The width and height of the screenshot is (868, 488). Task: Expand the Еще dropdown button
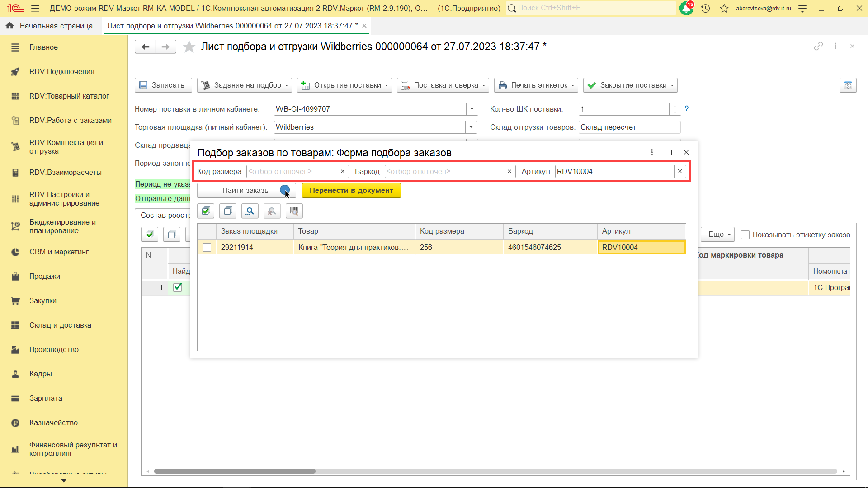point(718,235)
